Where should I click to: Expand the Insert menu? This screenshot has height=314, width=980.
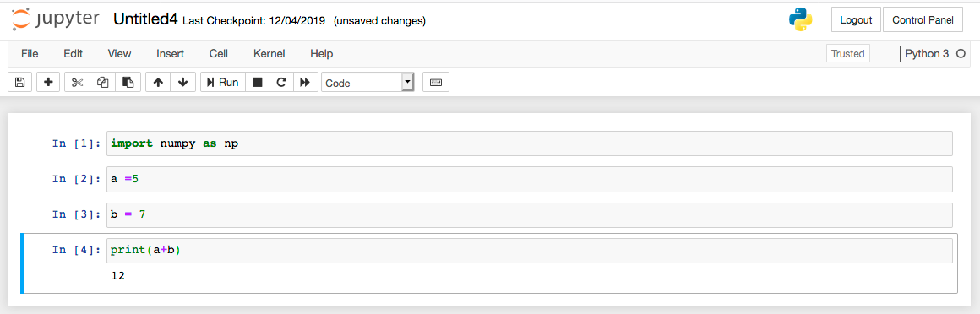[170, 54]
